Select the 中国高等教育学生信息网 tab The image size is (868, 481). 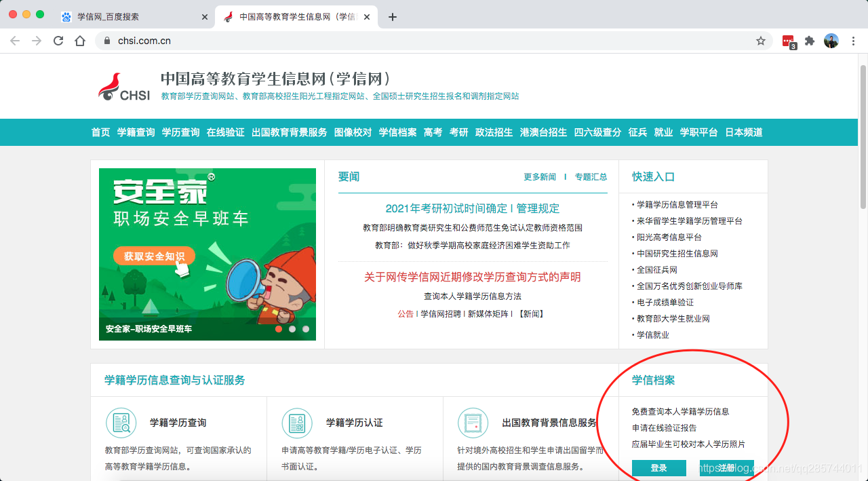click(x=296, y=17)
